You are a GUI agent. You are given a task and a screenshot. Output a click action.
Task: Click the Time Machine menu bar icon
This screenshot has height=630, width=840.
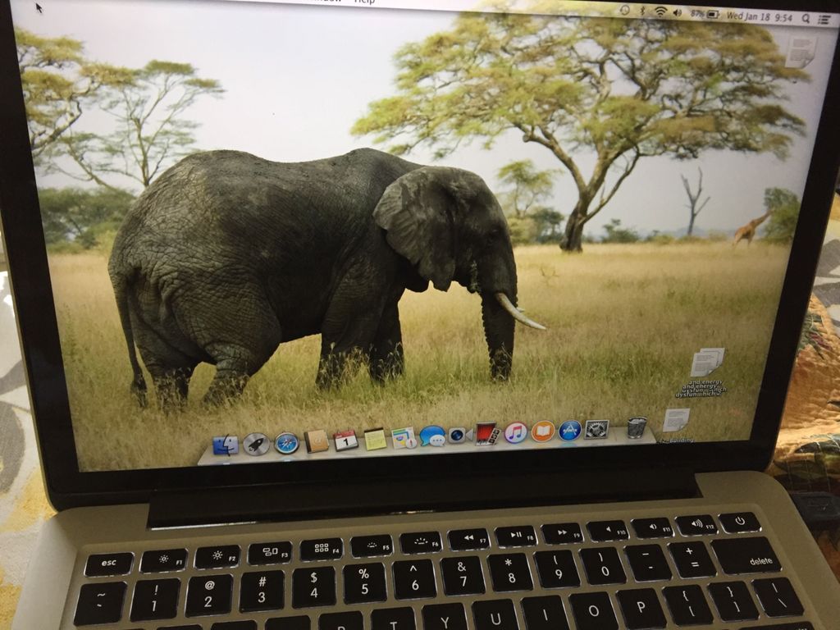pyautogui.click(x=624, y=10)
